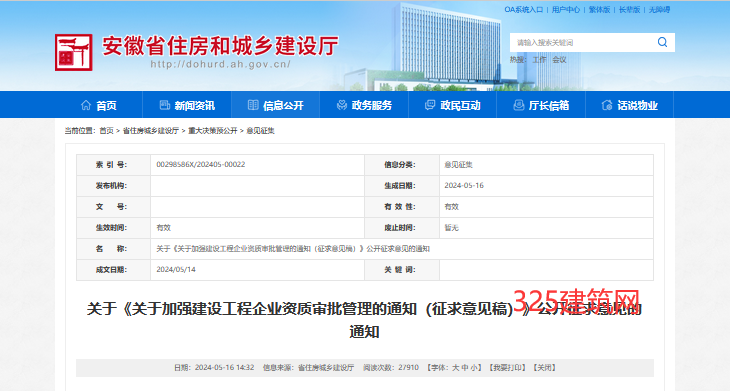Click the search magnifier icon
The image size is (730, 391).
coord(662,42)
